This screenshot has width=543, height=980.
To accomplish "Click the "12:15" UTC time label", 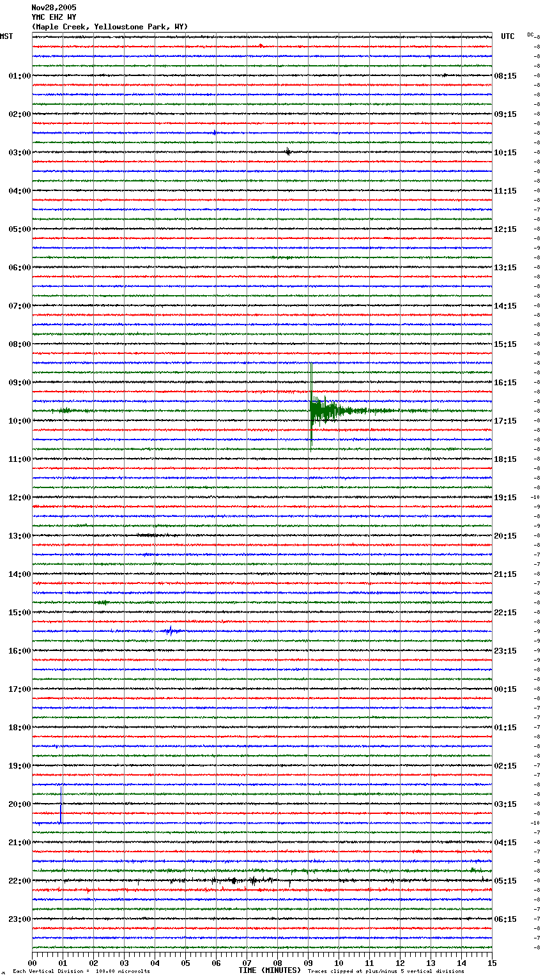I will click(x=505, y=229).
